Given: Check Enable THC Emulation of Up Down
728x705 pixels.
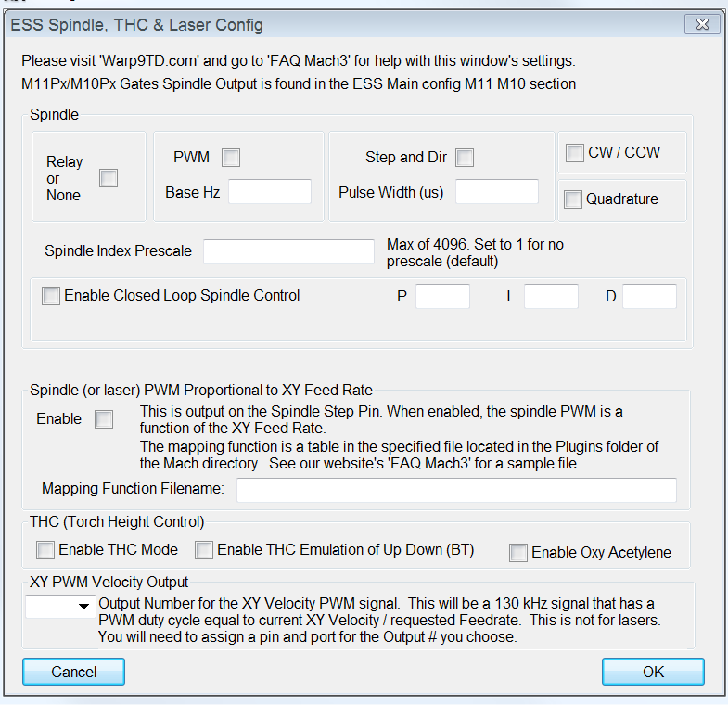Looking at the screenshot, I should (x=204, y=550).
